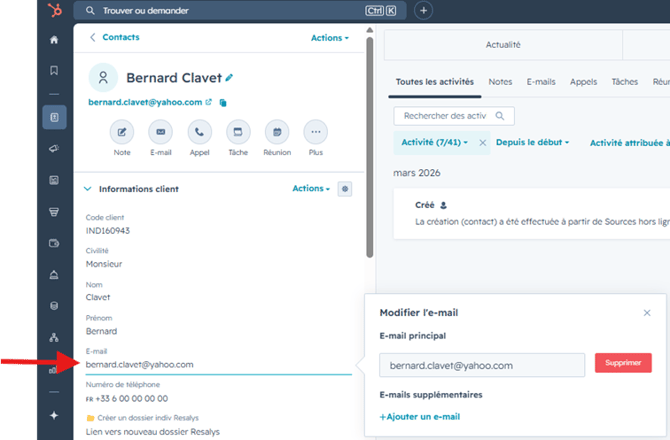Expand the Activité (7/41) filter dropdown
The width and height of the screenshot is (670, 440).
coord(435,142)
